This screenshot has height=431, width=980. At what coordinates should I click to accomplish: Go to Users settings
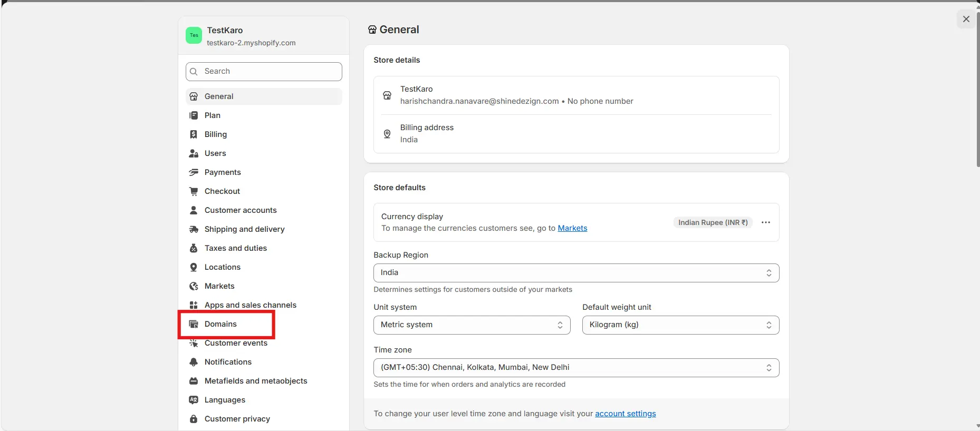pyautogui.click(x=215, y=153)
